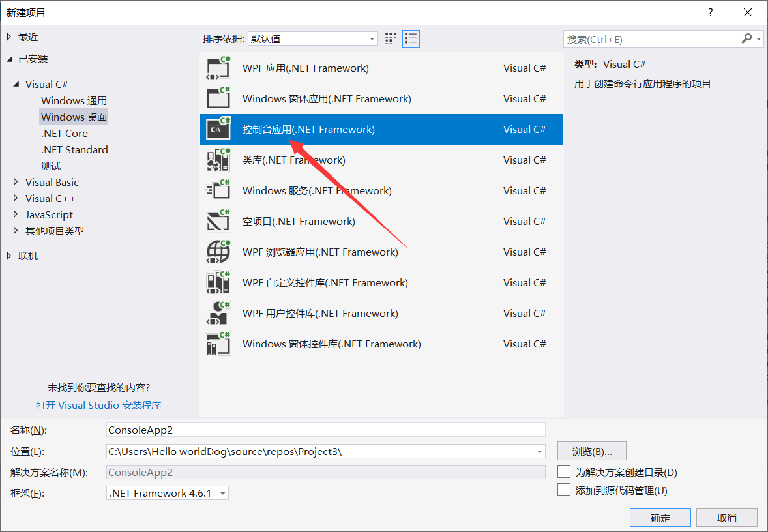Open the search options dropdown arrow
This screenshot has height=532, width=768.
pyautogui.click(x=759, y=38)
